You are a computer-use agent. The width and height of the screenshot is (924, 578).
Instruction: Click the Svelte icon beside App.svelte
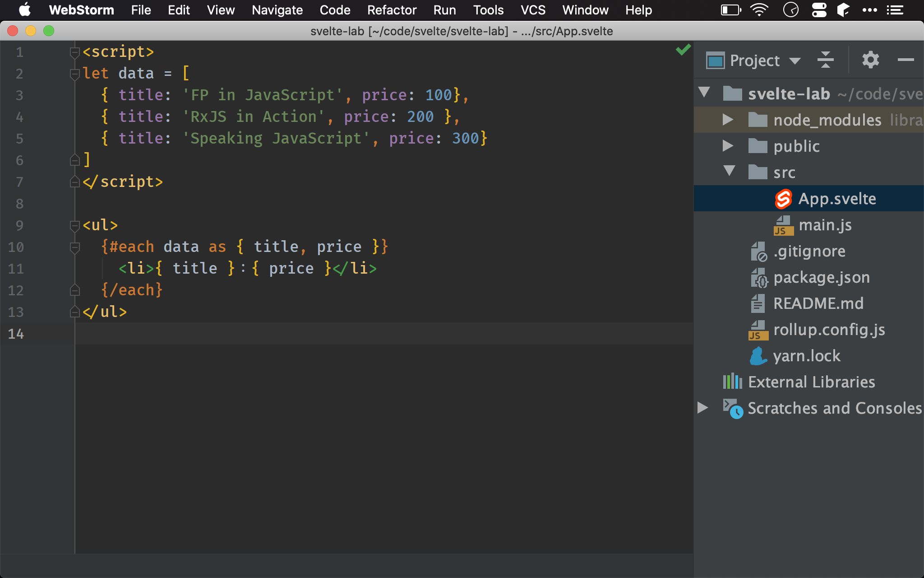[783, 199]
